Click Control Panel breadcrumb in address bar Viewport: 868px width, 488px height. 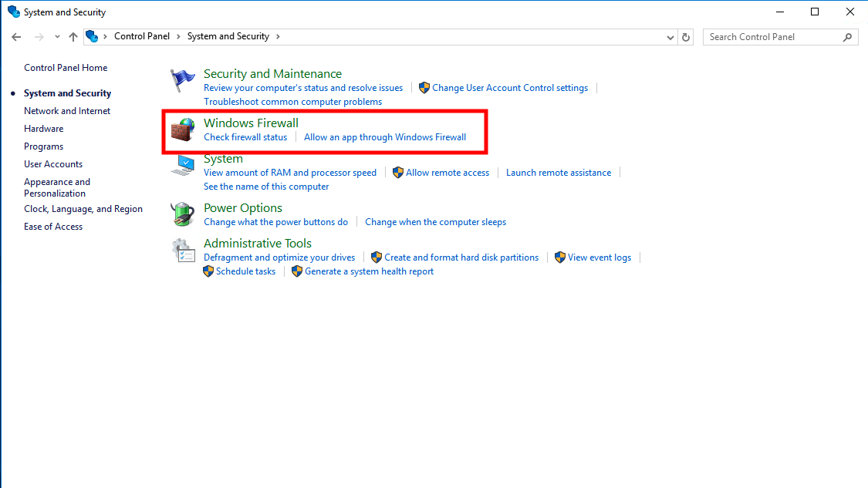142,36
